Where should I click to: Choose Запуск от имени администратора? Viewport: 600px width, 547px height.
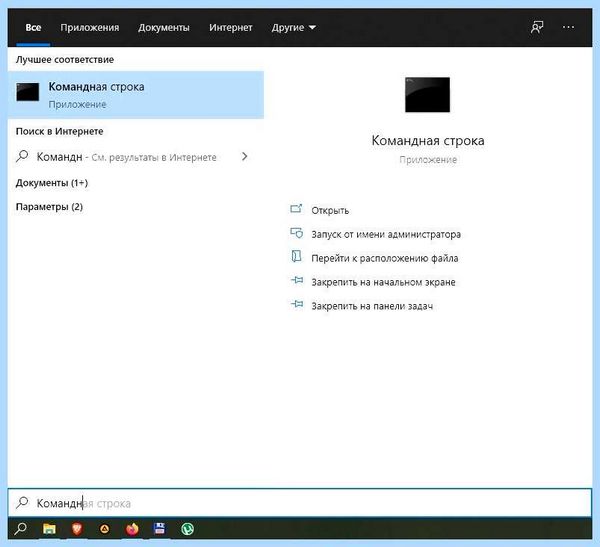[386, 234]
